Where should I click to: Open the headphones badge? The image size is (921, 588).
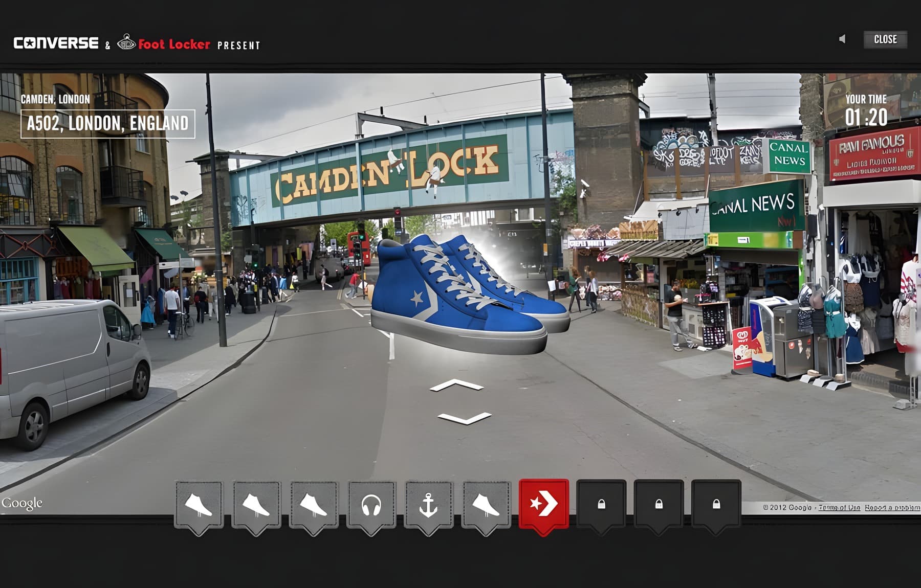371,506
